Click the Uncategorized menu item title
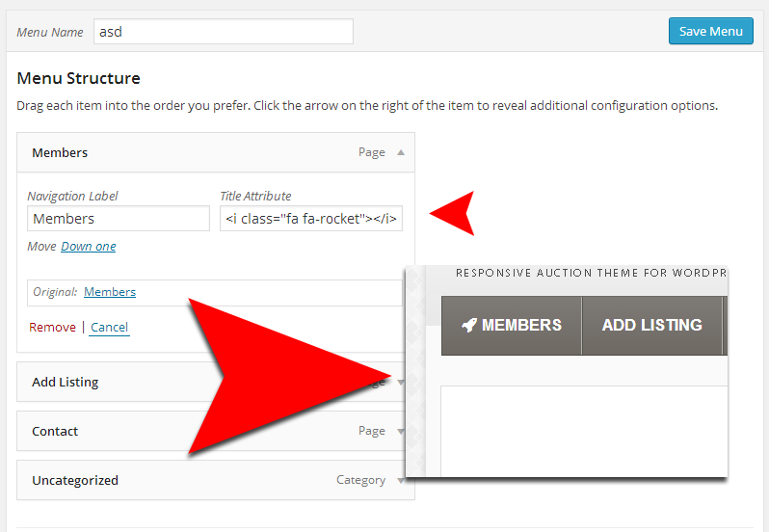The image size is (769, 532). pyautogui.click(x=75, y=480)
